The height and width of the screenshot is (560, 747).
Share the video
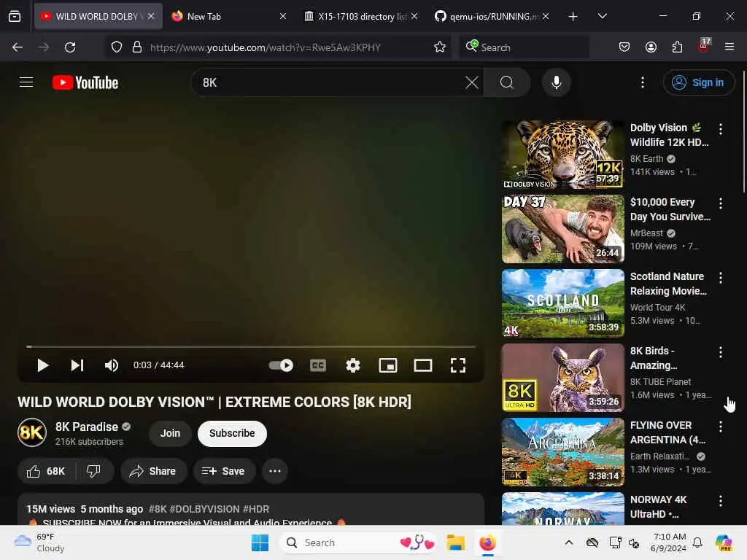point(153,471)
